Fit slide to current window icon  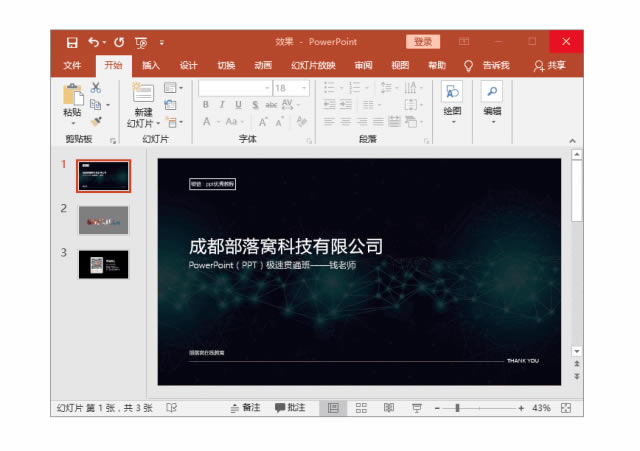coord(566,408)
